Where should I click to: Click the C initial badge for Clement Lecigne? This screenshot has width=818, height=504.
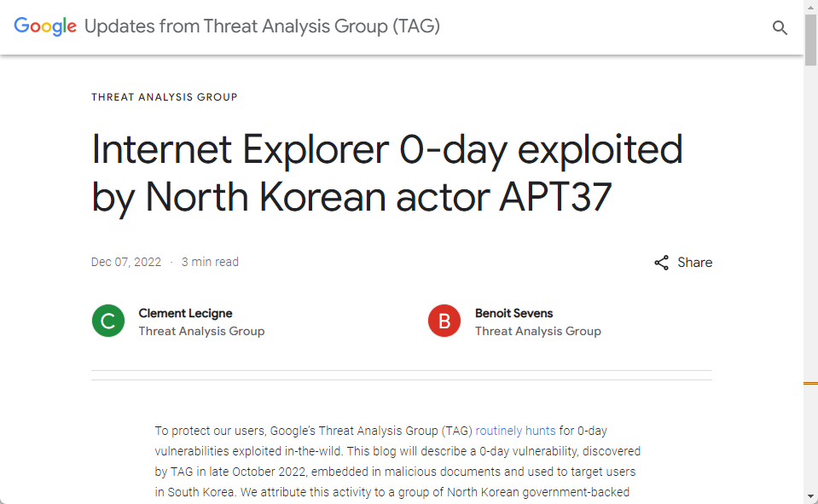(107, 321)
